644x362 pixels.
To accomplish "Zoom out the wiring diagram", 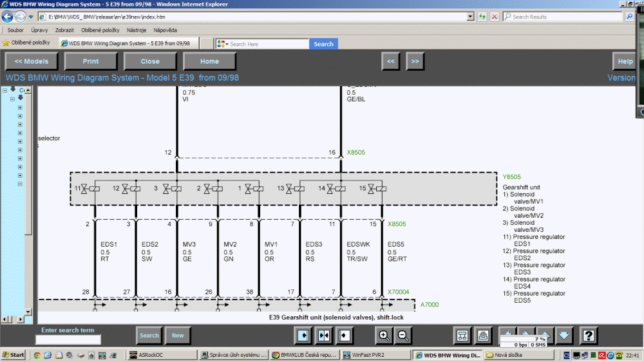I will (403, 336).
